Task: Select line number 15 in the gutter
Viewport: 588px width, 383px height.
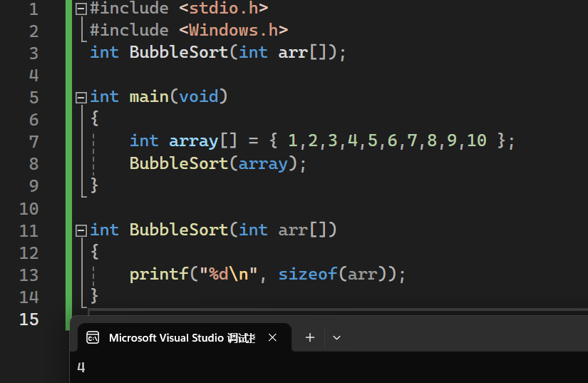Action: [x=29, y=319]
